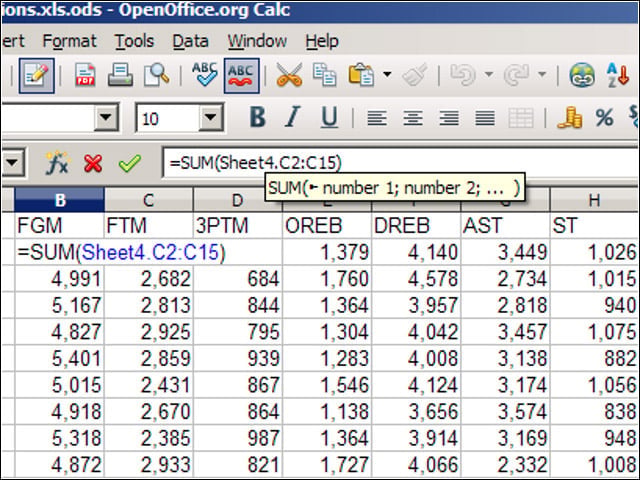Click the font size field showing 10
Viewport: 640px width, 480px height.
[167, 118]
